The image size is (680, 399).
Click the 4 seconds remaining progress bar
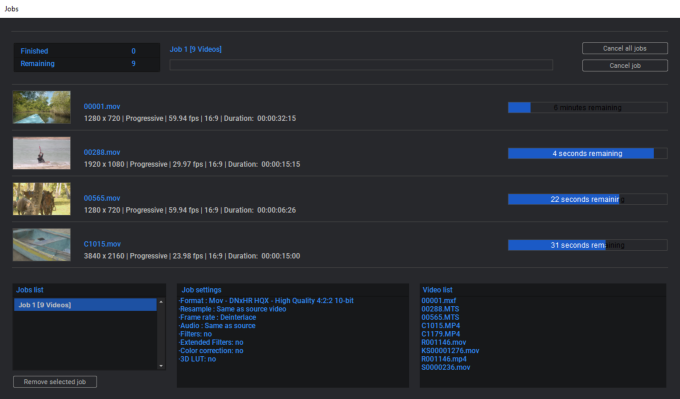[588, 153]
